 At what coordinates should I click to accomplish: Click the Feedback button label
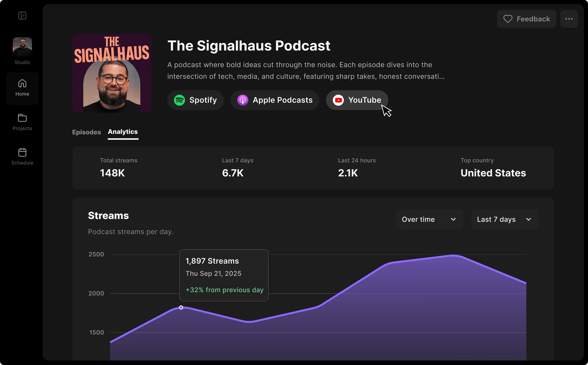click(x=533, y=19)
